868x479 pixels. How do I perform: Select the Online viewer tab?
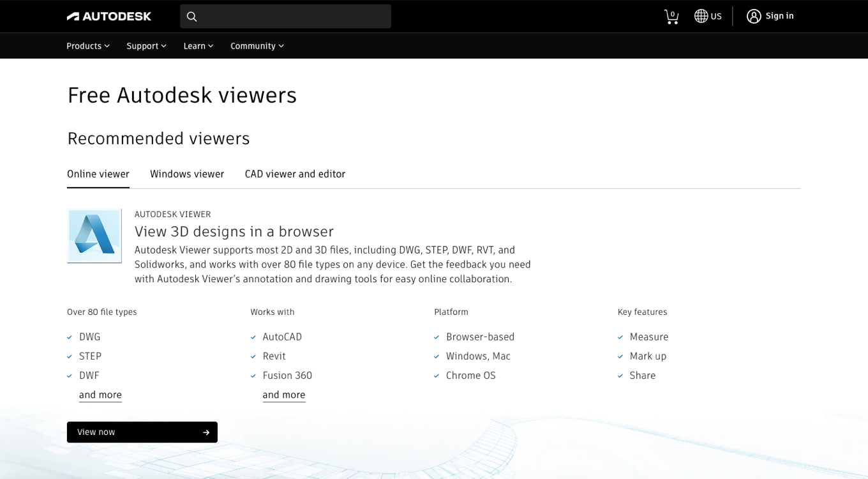pos(98,174)
